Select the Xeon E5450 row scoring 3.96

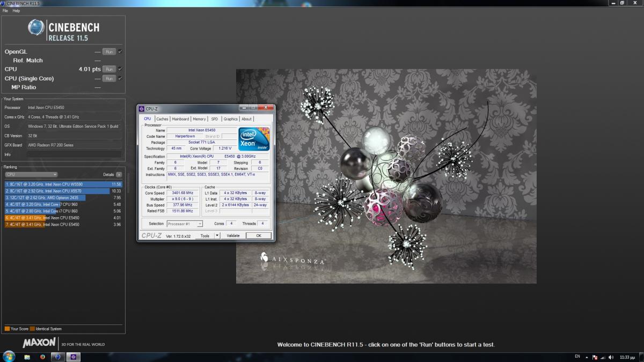pyautogui.click(x=63, y=225)
